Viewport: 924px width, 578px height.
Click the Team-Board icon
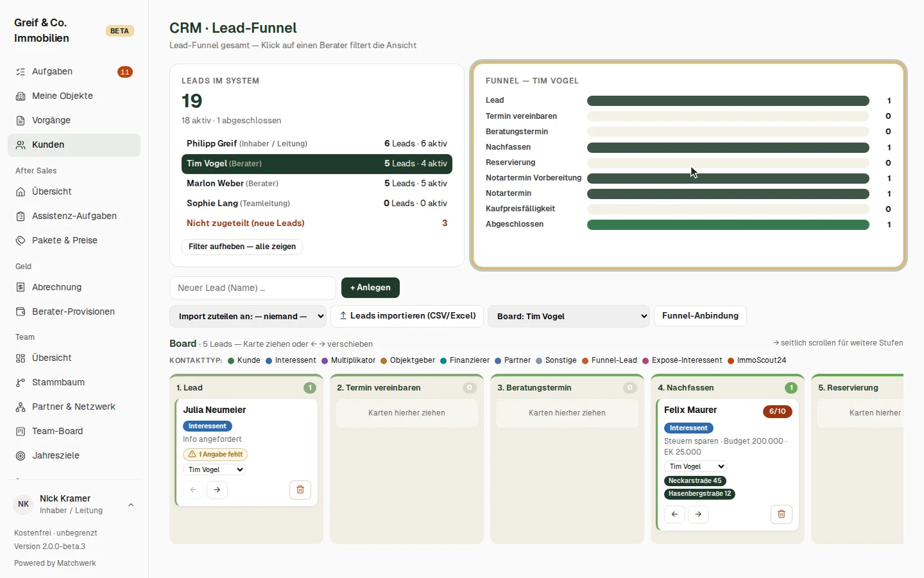pyautogui.click(x=21, y=432)
